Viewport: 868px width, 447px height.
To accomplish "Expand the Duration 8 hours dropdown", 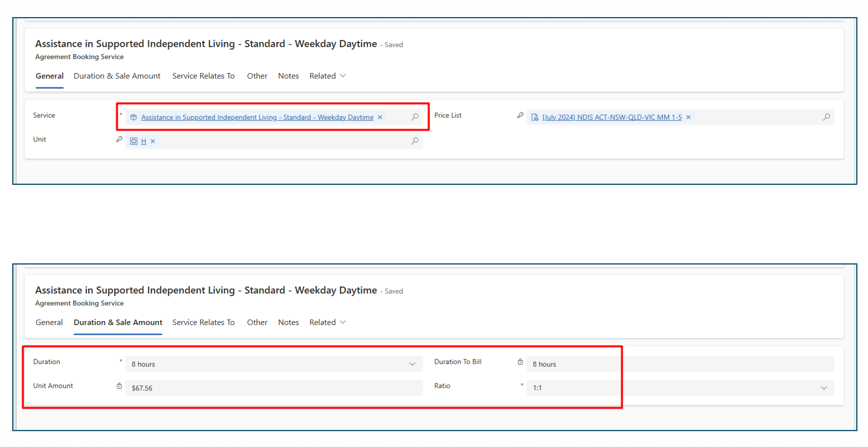I will click(412, 364).
